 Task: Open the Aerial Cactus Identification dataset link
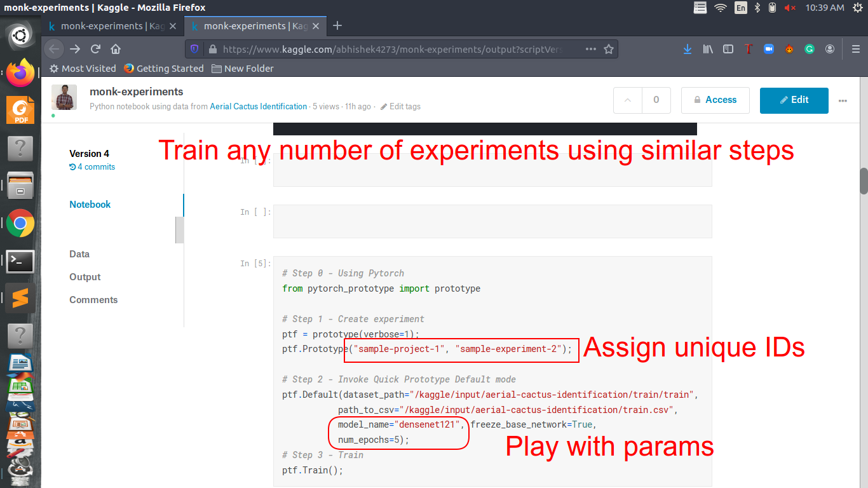[x=259, y=107]
